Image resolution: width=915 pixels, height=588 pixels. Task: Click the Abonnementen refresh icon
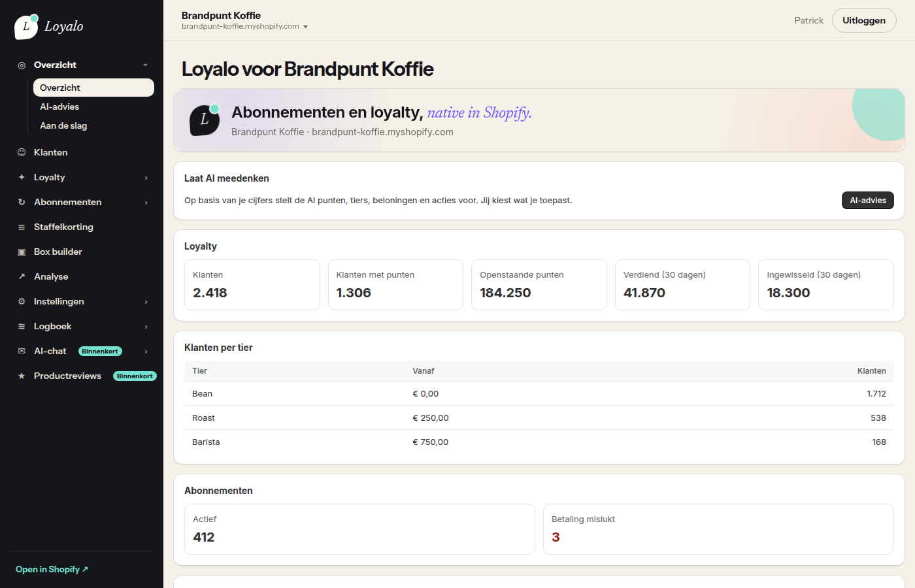coord(22,202)
